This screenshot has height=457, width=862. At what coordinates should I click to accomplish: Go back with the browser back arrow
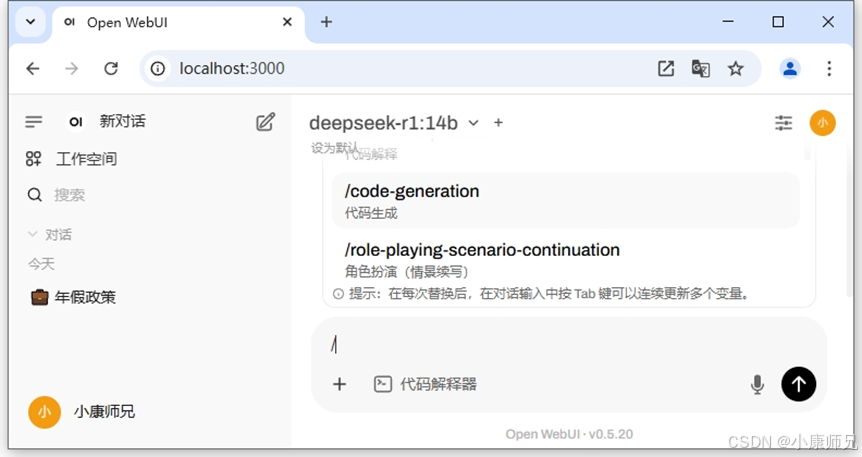33,68
